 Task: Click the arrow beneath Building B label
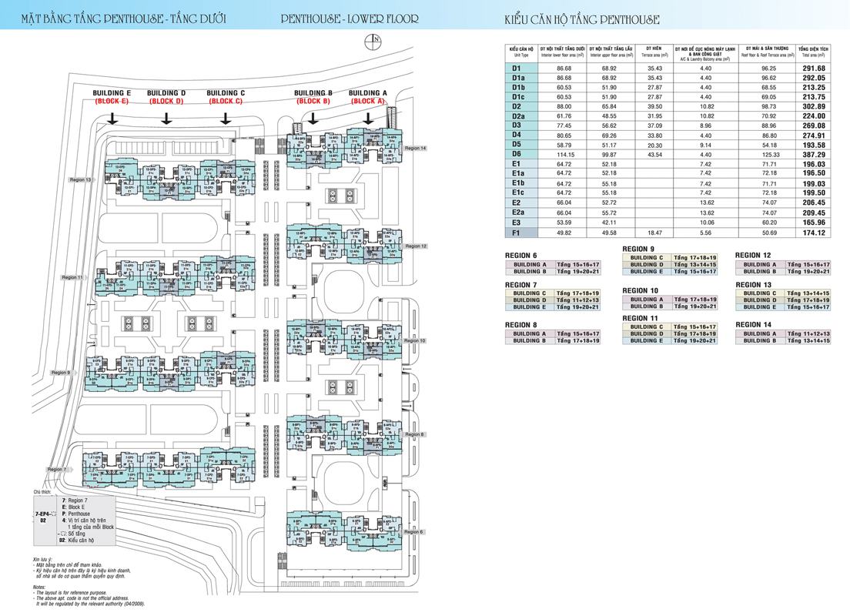coord(313,117)
